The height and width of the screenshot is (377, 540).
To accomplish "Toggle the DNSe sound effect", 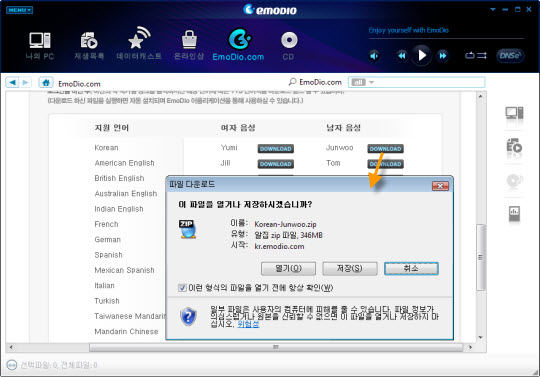I will pyautogui.click(x=510, y=55).
